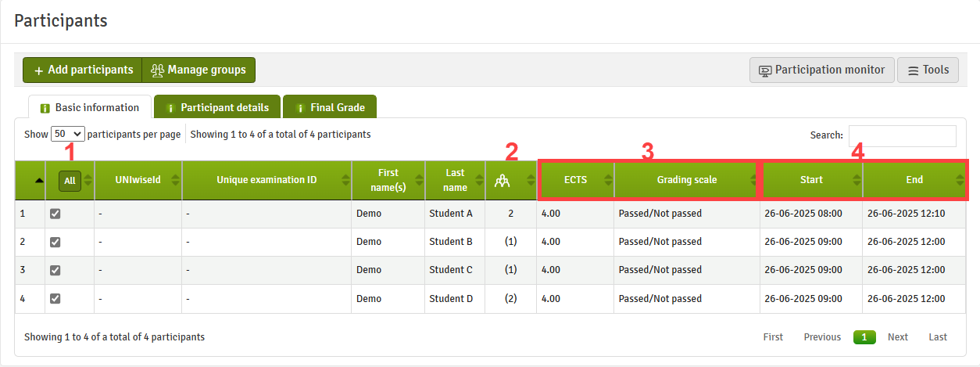Sort by Start column

(x=811, y=180)
